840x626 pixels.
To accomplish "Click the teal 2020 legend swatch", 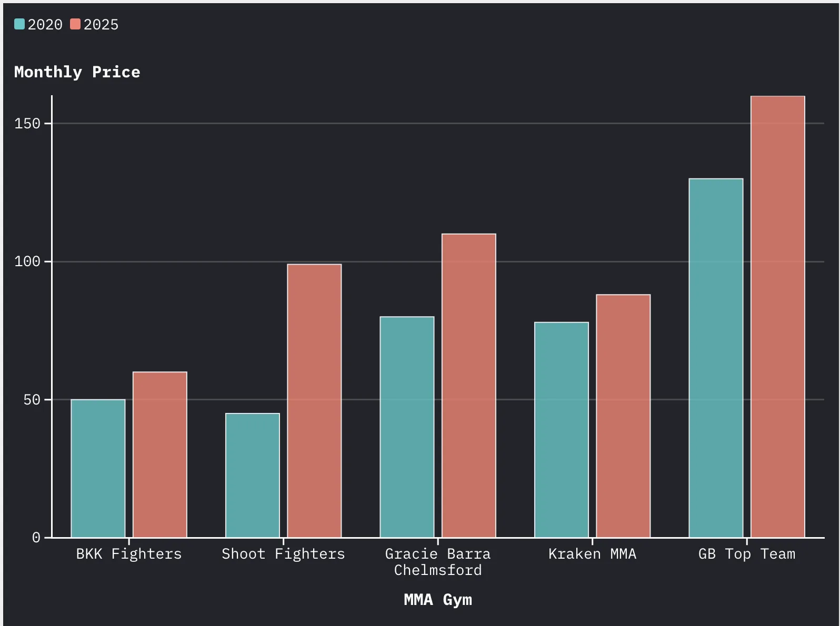I will [x=19, y=24].
